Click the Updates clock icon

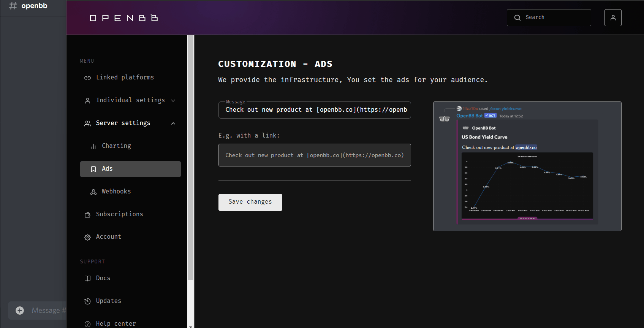(x=87, y=301)
